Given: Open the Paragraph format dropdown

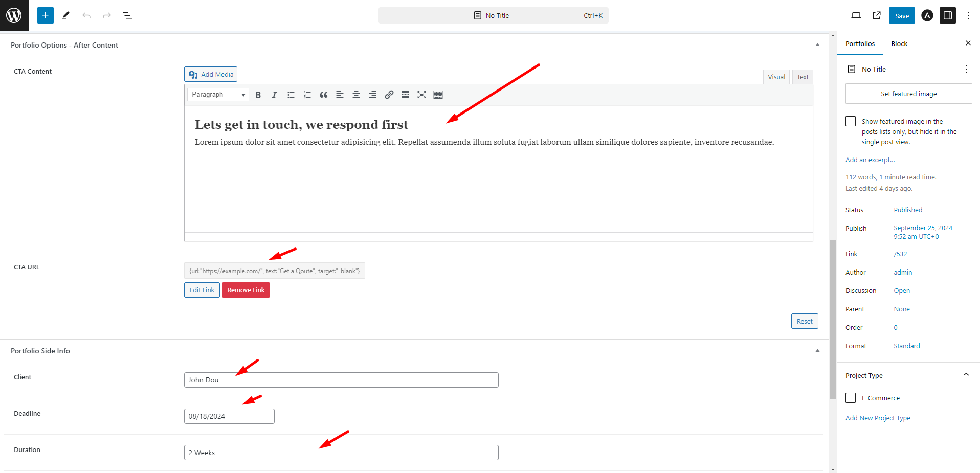Looking at the screenshot, I should [218, 95].
